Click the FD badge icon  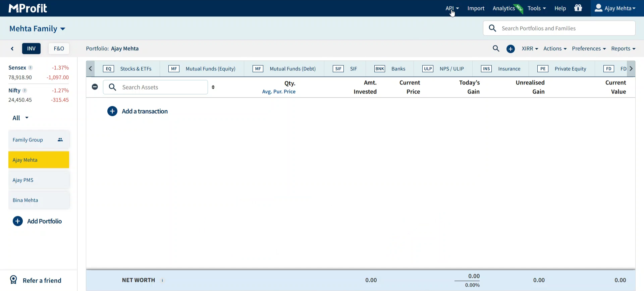(609, 69)
